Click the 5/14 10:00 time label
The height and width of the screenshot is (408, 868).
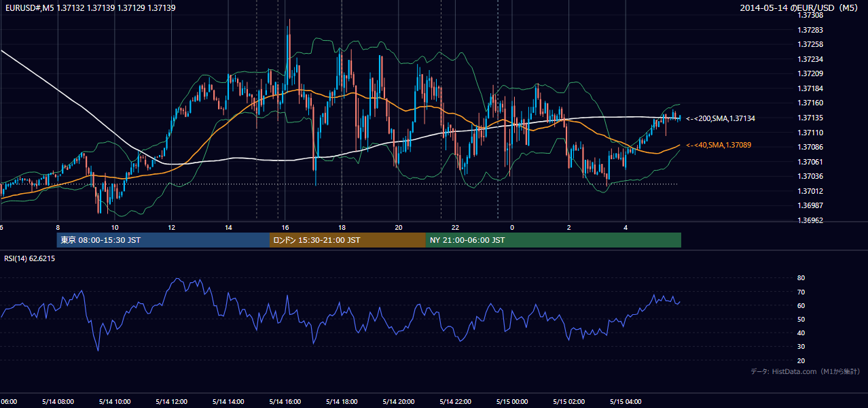click(115, 402)
